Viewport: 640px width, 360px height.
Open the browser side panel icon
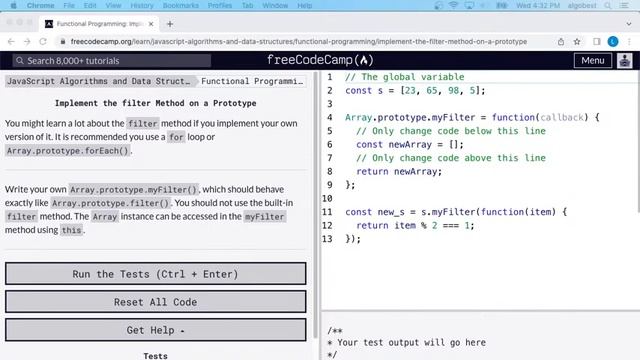[596, 42]
